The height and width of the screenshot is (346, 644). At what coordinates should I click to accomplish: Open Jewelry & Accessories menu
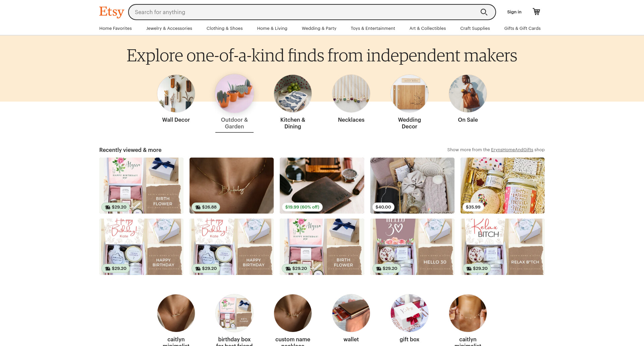click(169, 28)
